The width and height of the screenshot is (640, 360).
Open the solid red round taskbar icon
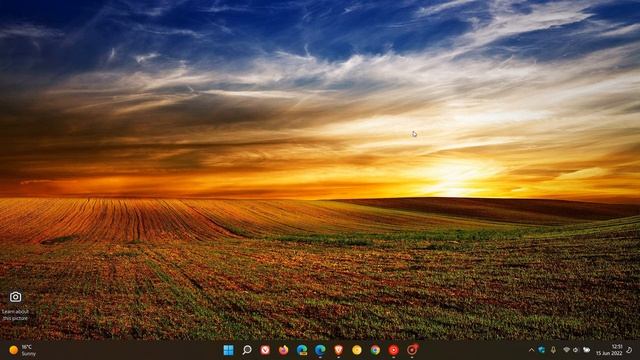coord(393,350)
